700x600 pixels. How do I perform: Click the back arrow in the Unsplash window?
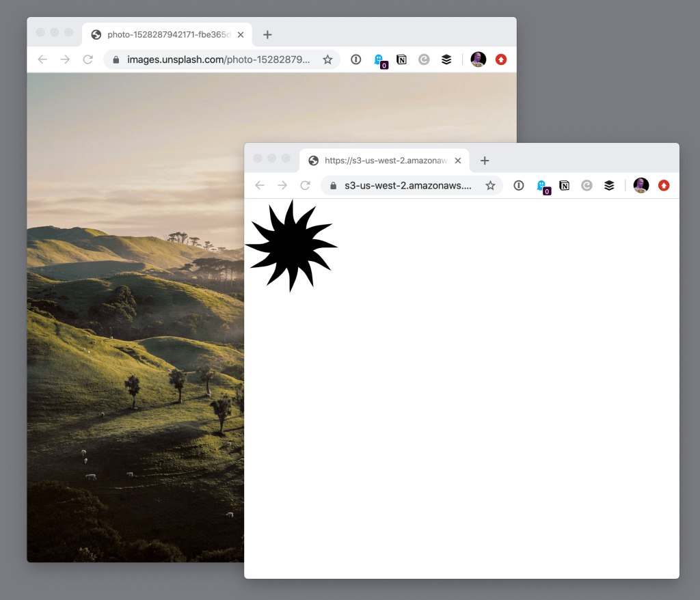(42, 59)
